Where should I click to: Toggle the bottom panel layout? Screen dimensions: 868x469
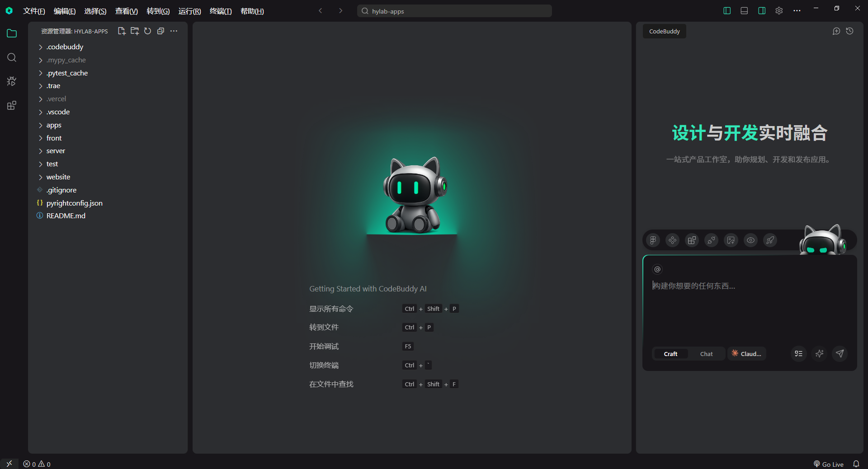coord(744,11)
